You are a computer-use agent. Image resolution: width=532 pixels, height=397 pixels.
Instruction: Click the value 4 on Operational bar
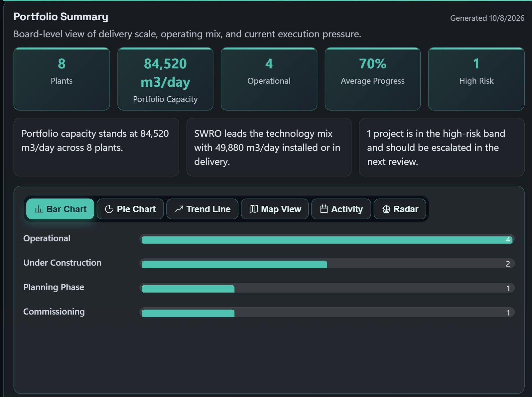[508, 240]
